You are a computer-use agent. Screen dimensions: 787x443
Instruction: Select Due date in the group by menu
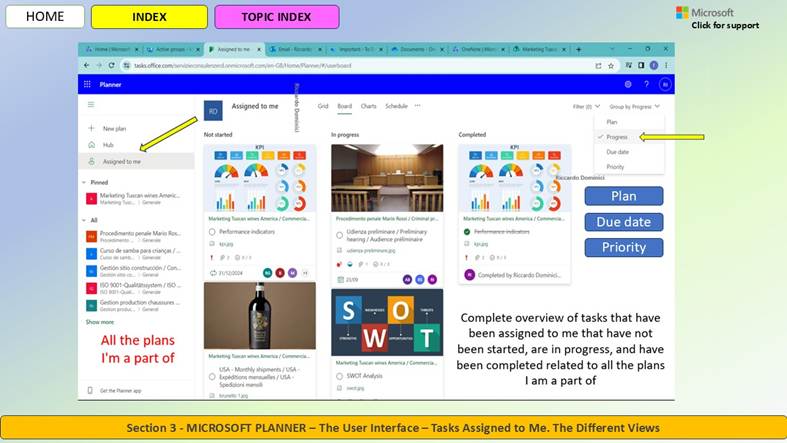pyautogui.click(x=617, y=152)
